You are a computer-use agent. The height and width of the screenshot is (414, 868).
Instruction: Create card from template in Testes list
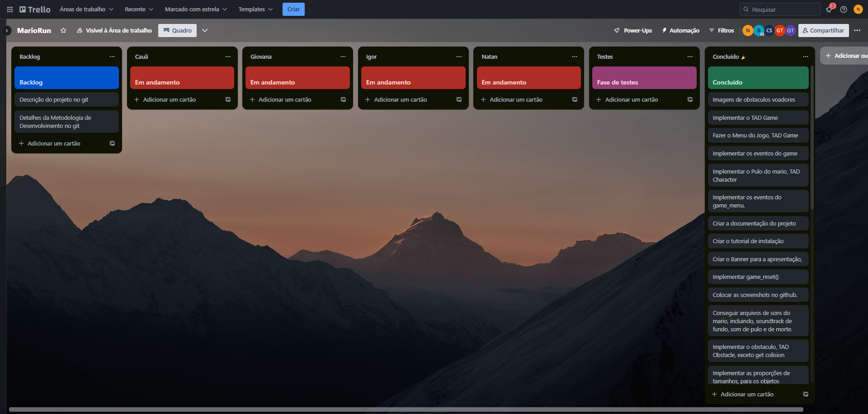pyautogui.click(x=690, y=99)
